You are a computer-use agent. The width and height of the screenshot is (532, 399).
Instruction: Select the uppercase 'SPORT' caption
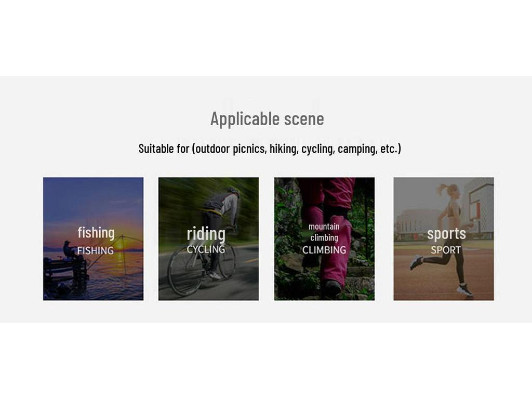[x=446, y=250]
